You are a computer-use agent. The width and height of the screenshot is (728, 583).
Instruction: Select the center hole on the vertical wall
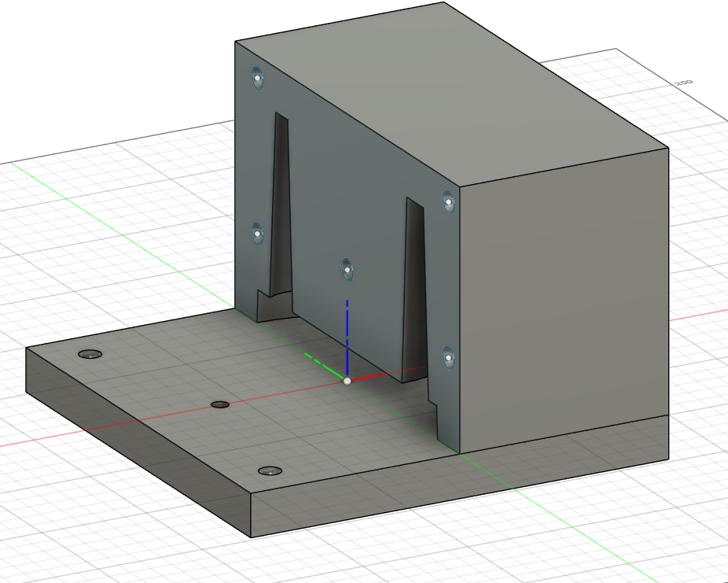pyautogui.click(x=347, y=269)
